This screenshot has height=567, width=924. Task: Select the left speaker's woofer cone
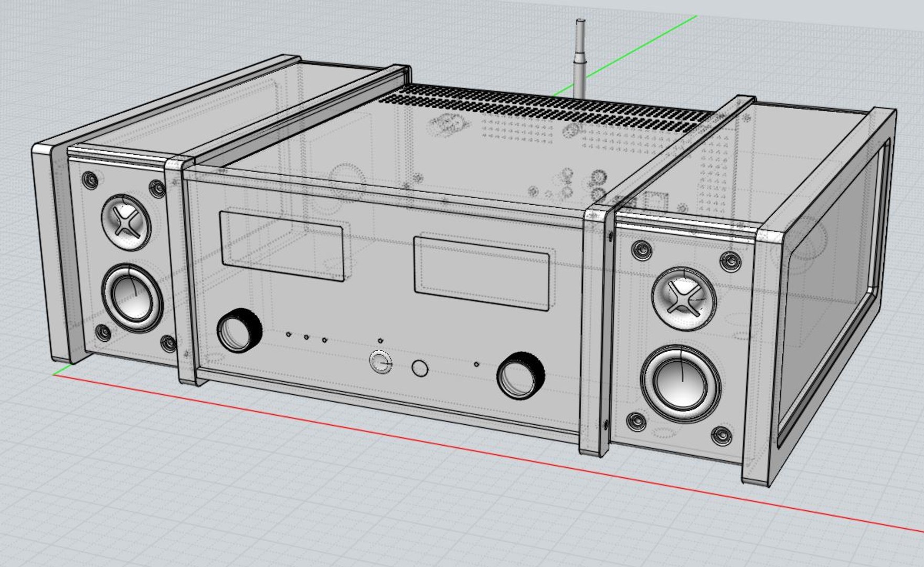tap(133, 298)
